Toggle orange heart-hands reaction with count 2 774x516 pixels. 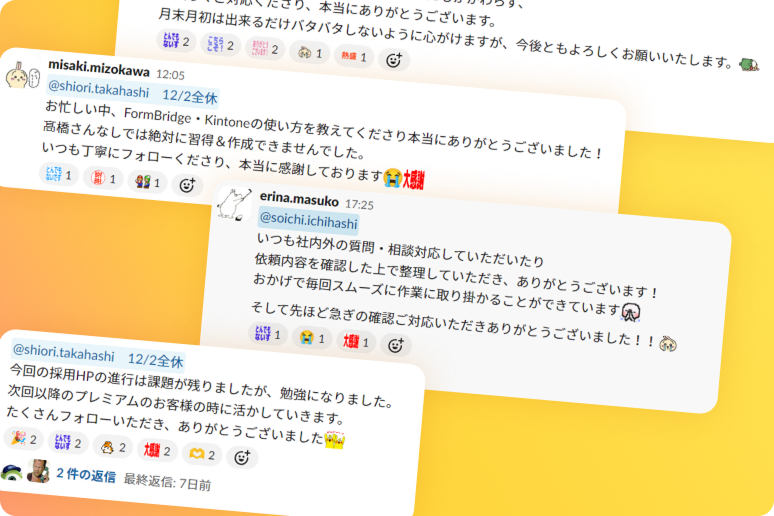[202, 454]
